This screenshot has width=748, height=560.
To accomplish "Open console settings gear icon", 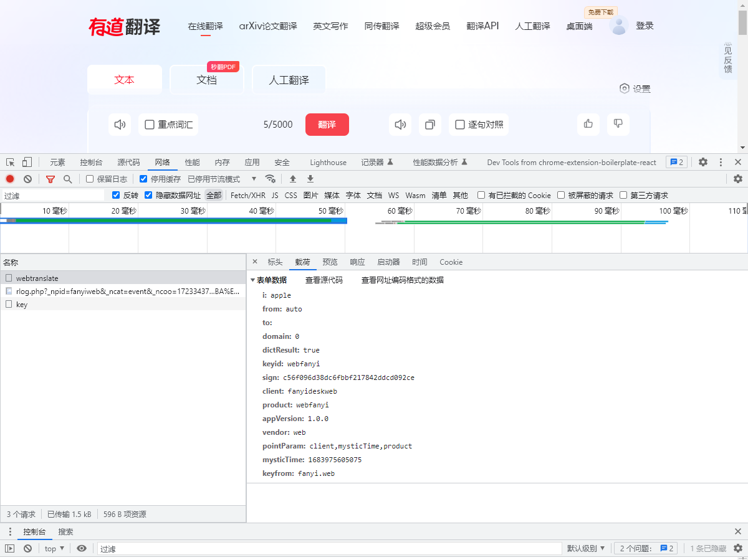I will (x=738, y=549).
